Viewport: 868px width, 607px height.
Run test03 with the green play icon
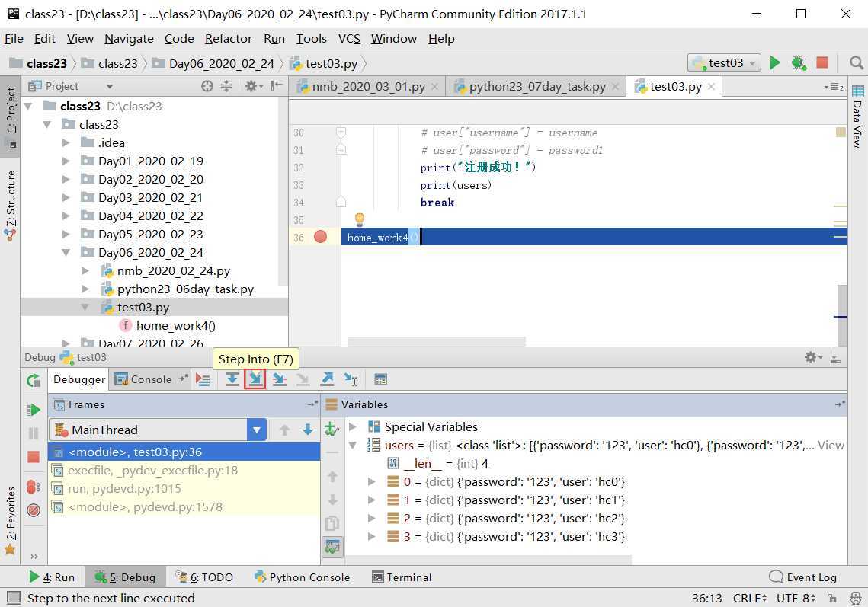click(775, 63)
